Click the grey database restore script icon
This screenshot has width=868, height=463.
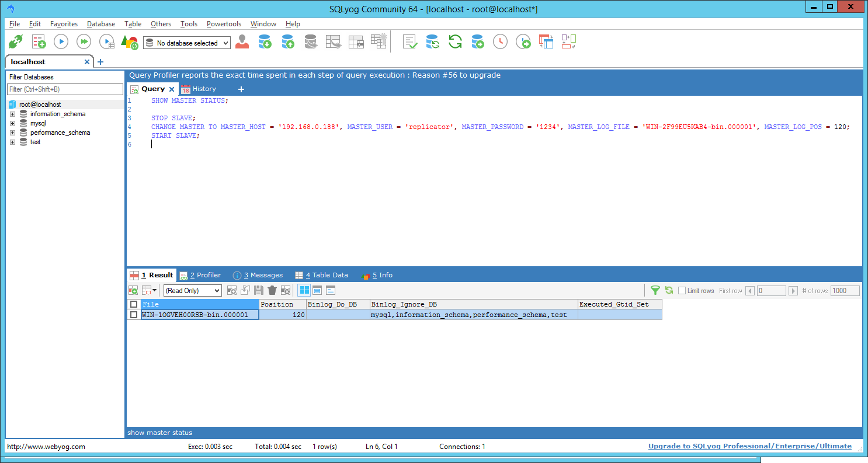310,42
